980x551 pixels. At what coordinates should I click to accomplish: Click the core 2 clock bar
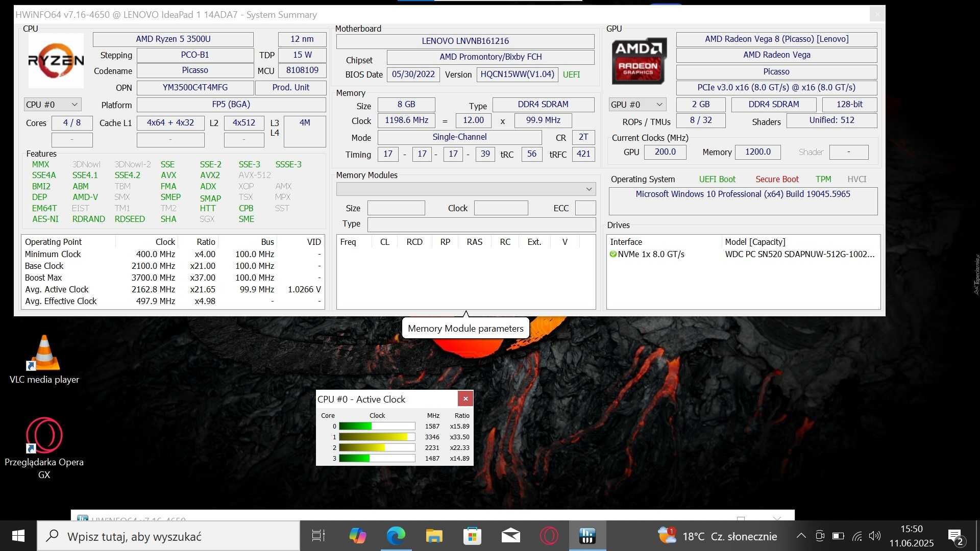pyautogui.click(x=377, y=448)
